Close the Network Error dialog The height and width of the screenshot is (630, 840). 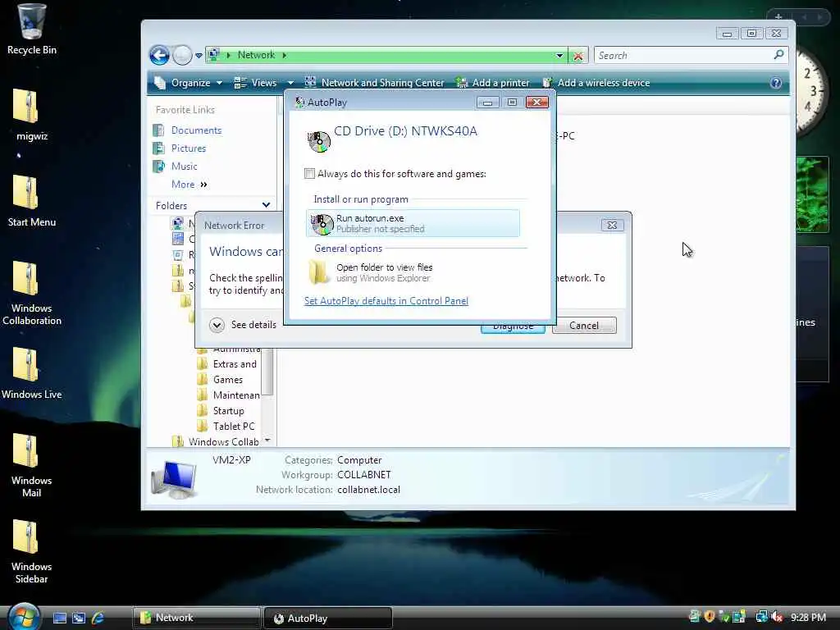click(x=612, y=225)
